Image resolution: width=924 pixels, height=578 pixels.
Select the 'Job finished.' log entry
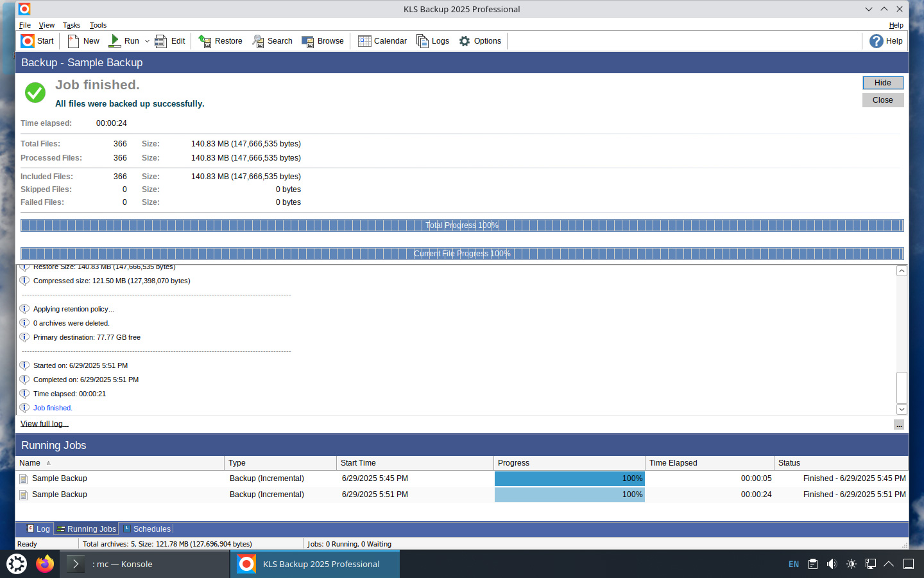(x=53, y=408)
